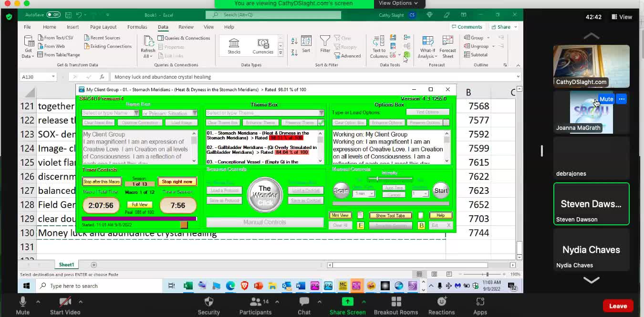Expand Select or type Theme dropdown
This screenshot has height=317, width=644.
(321, 113)
